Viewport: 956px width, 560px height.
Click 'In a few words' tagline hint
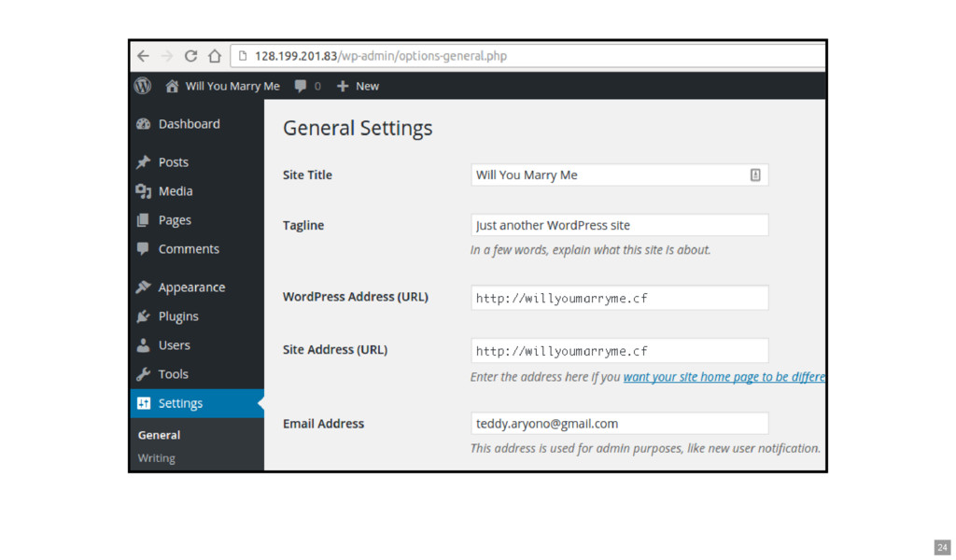pos(590,250)
